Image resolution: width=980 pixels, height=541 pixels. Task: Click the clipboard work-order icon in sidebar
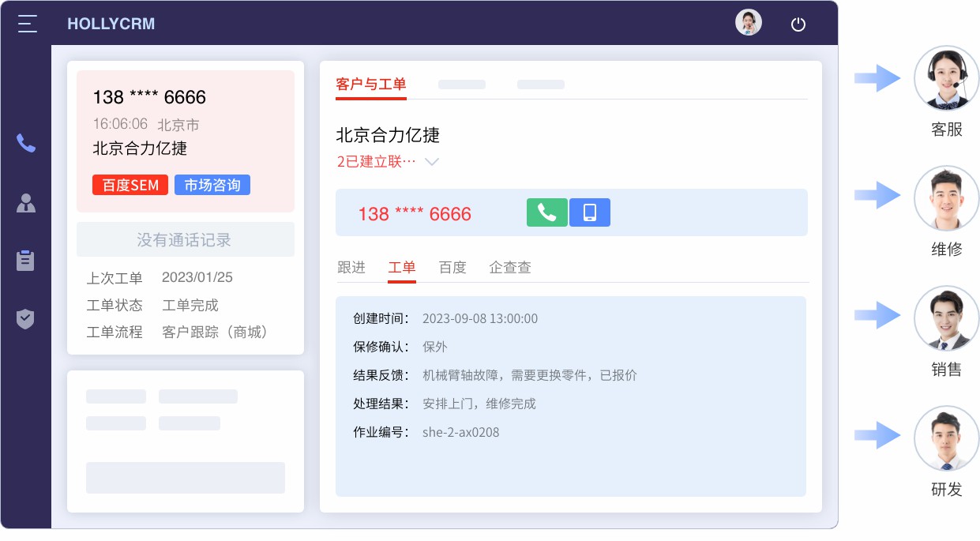point(26,261)
